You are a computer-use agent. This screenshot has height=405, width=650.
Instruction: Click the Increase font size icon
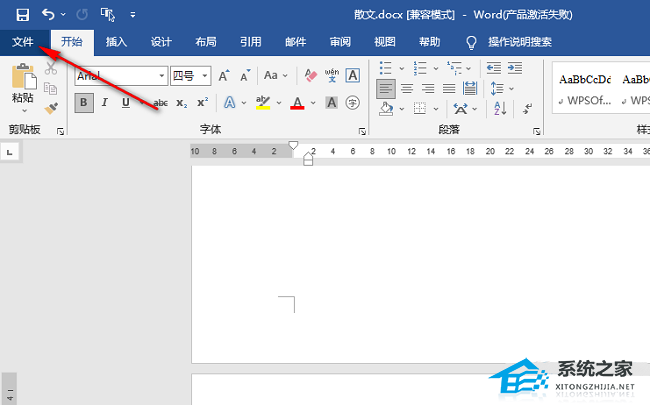[224, 76]
